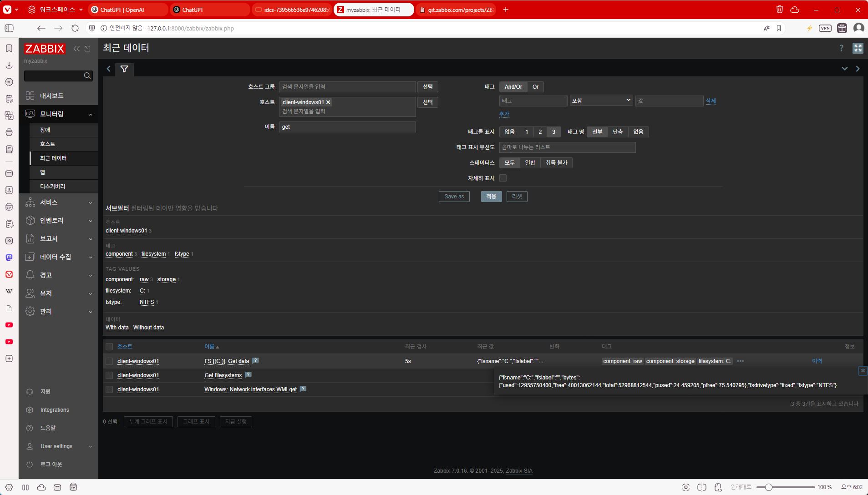This screenshot has height=495, width=868.
Task: Open the Dashboards menu item
Action: (x=58, y=96)
